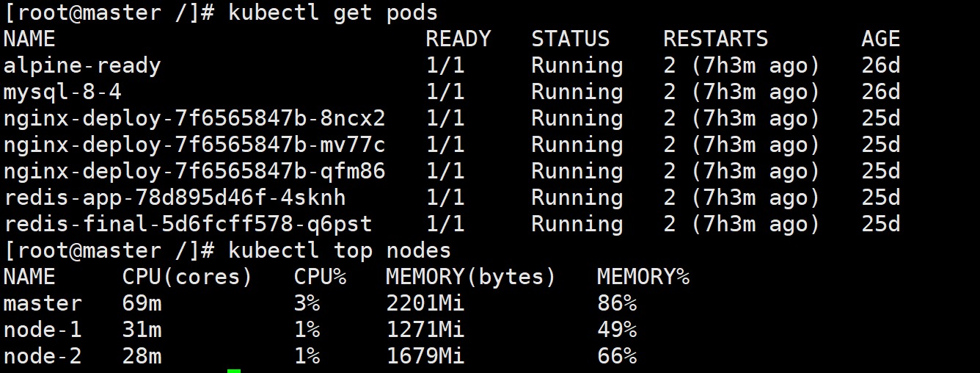Click the AGE column header
Viewport: 980px width, 373px height.
881,39
